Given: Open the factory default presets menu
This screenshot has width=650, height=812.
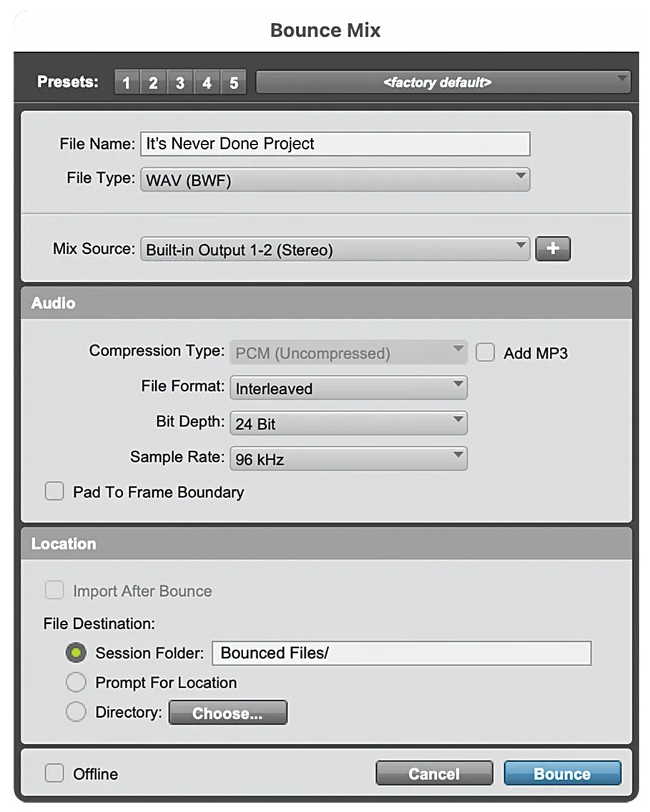Looking at the screenshot, I should tap(443, 82).
